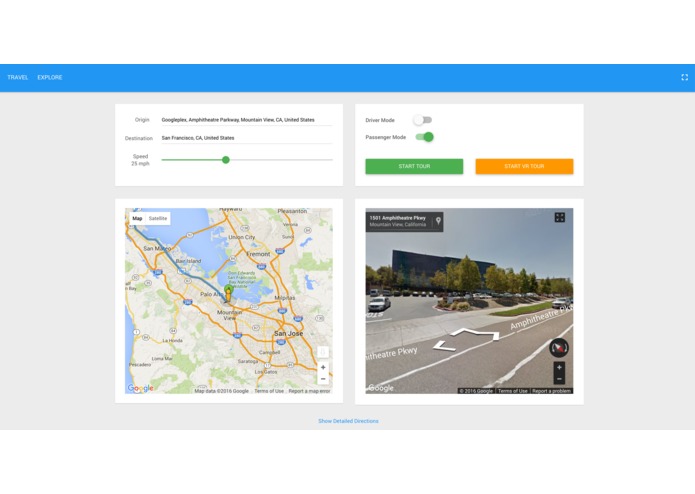The image size is (695, 494).
Task: Move using the street view left chevron arrow
Action: 445,346
